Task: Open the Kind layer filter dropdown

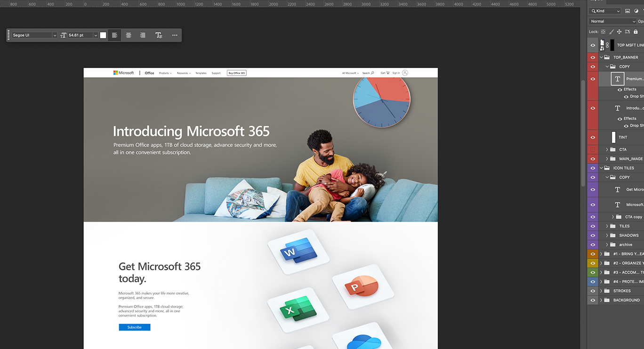Action: tap(605, 11)
